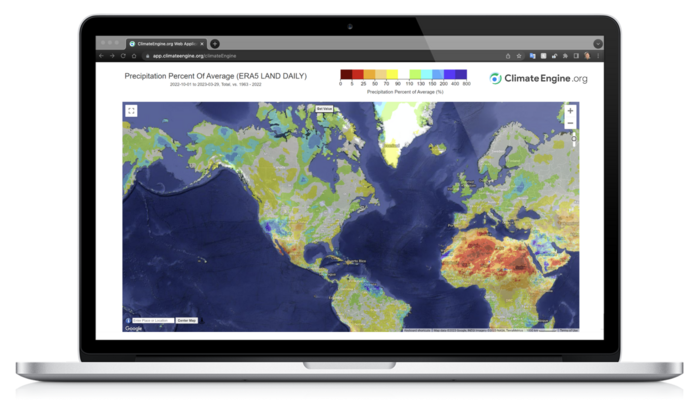Toggle fullscreen map view
700x402 pixels.
[x=131, y=111]
